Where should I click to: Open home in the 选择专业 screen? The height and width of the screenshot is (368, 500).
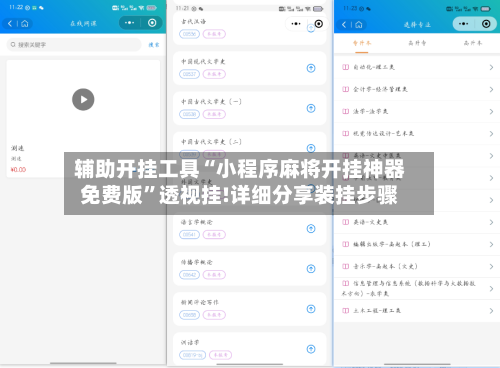359,24
